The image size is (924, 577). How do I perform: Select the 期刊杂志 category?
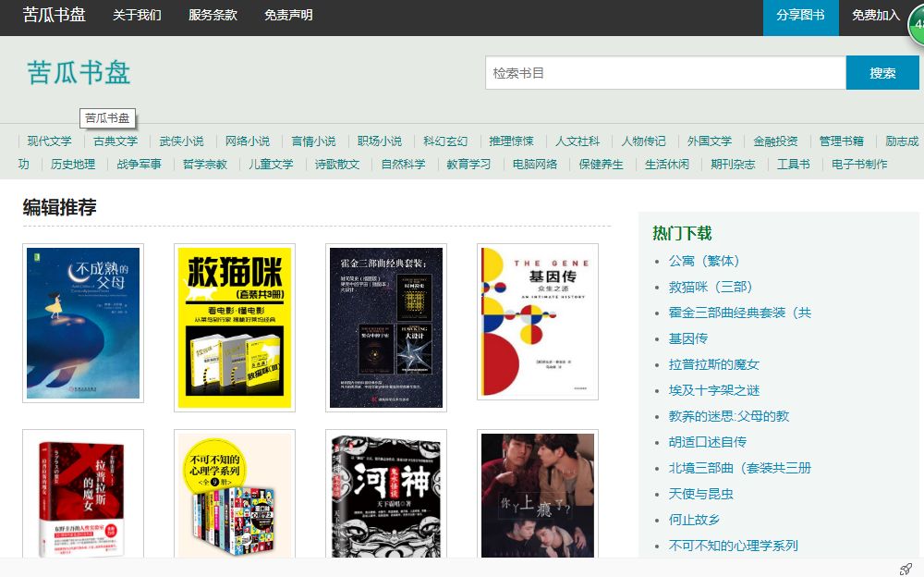click(733, 164)
